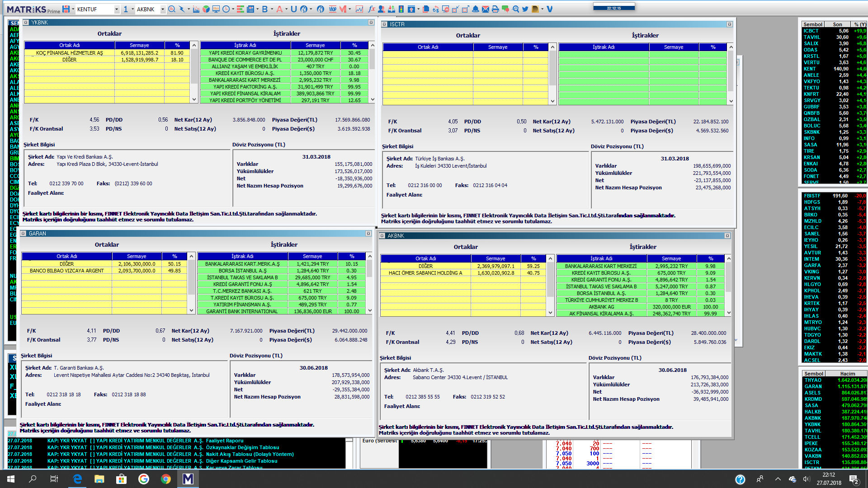Open the dropdown next to red M icon
This screenshot has width=868, height=488.
point(349,9)
